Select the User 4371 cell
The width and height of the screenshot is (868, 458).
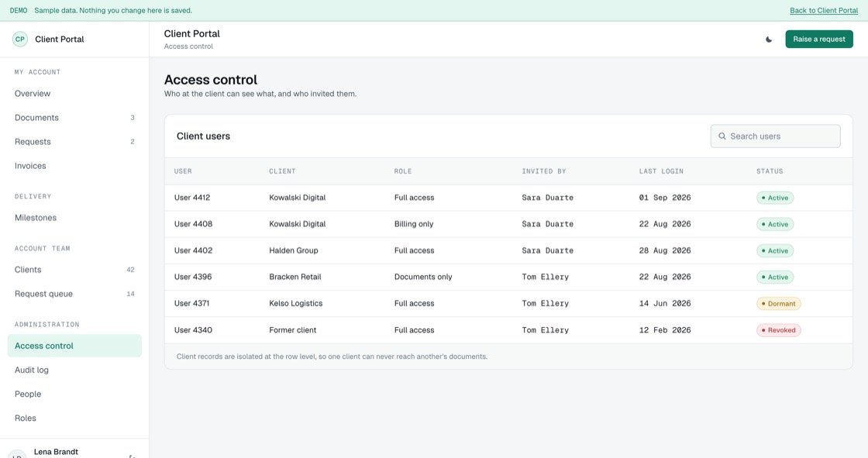tap(191, 304)
